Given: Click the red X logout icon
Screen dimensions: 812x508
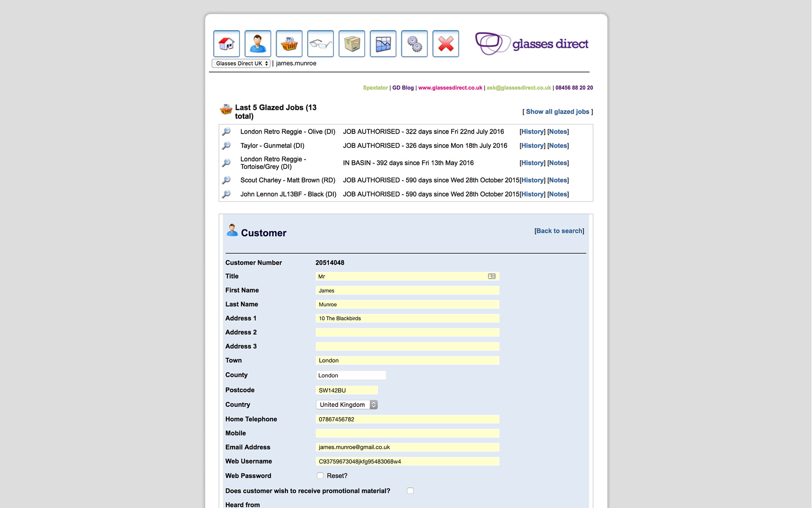Looking at the screenshot, I should pyautogui.click(x=445, y=44).
